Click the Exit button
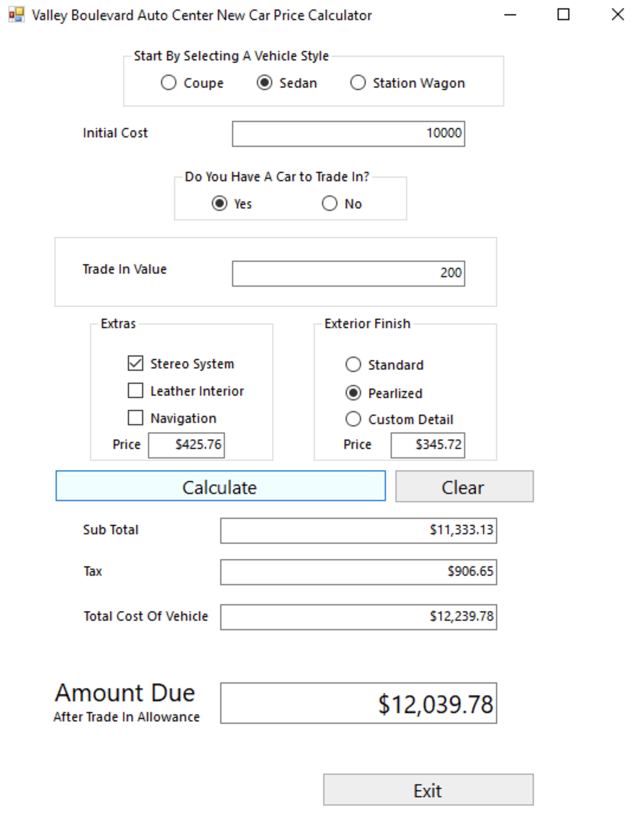The height and width of the screenshot is (834, 644). tap(428, 790)
